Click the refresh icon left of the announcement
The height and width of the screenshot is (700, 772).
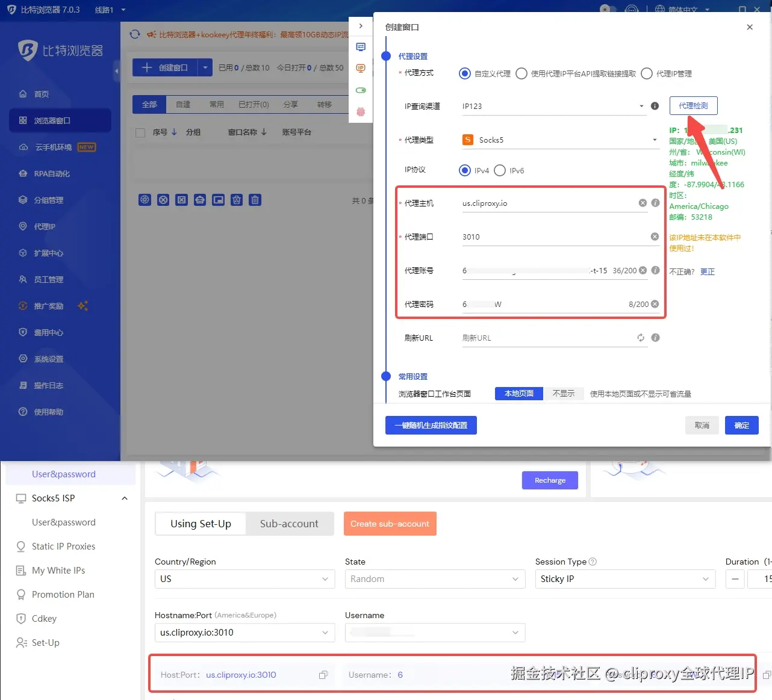point(135,34)
